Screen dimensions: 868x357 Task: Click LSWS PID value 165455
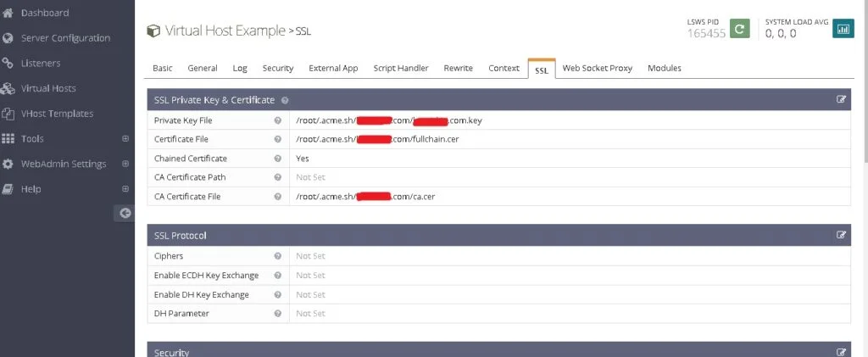[x=706, y=33]
